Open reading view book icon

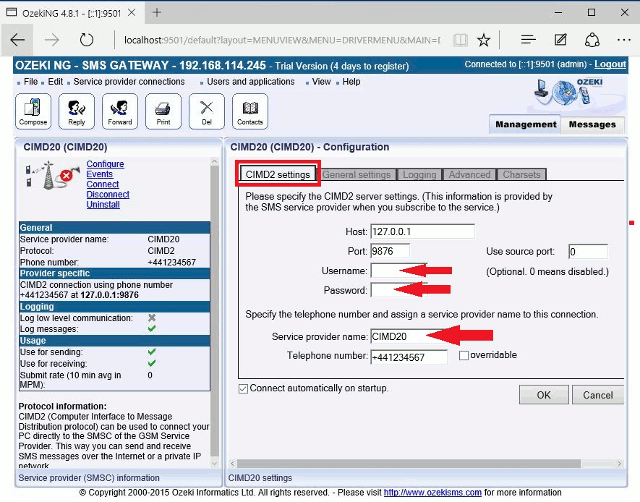coord(460,40)
